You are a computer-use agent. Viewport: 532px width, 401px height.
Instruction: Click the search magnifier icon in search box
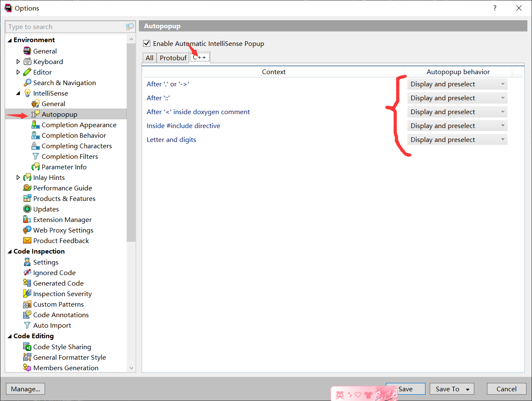coord(130,27)
